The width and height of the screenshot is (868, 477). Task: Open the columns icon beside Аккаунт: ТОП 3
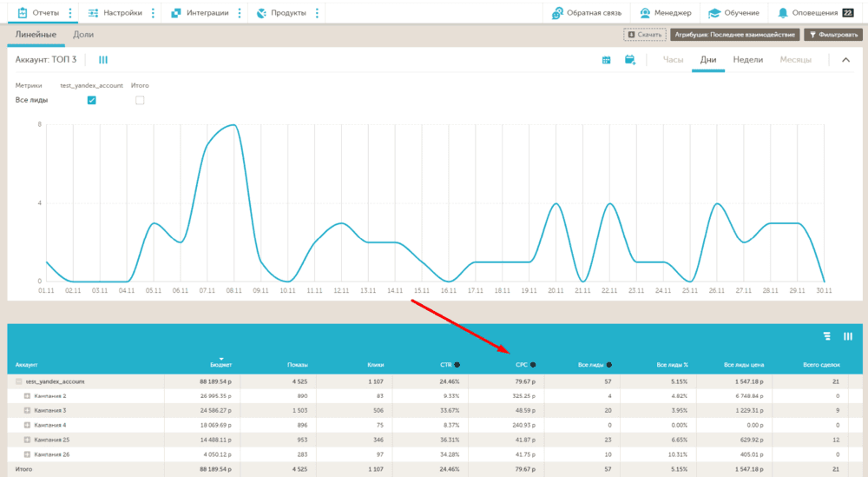(x=103, y=60)
